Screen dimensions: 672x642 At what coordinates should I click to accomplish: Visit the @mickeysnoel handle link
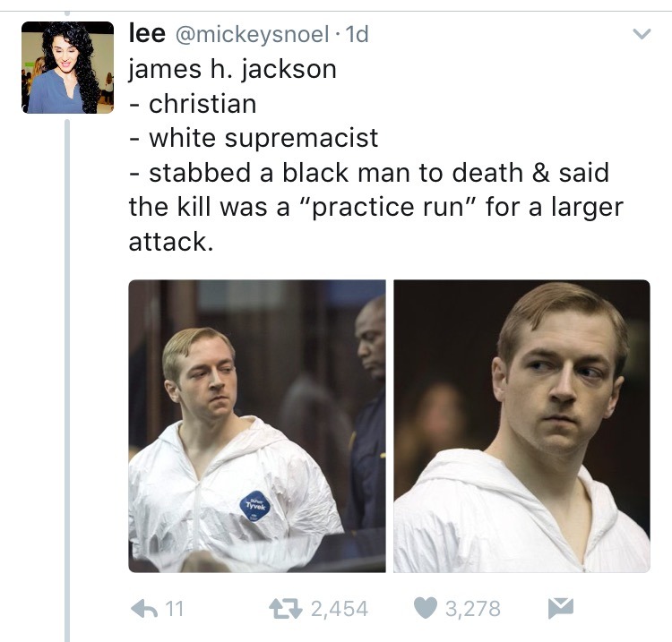252,34
